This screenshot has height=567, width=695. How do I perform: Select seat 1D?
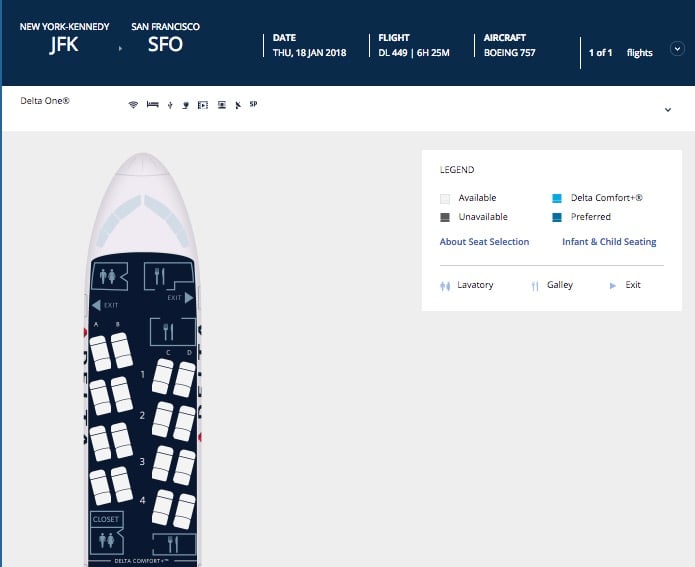click(x=184, y=379)
